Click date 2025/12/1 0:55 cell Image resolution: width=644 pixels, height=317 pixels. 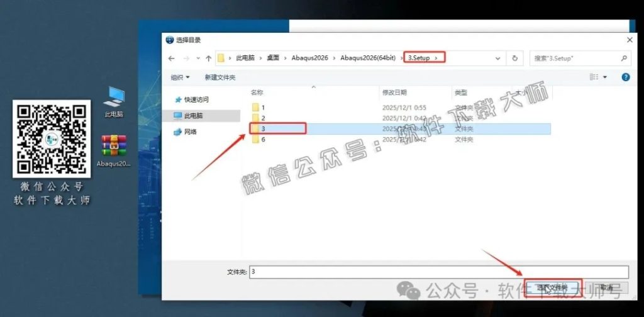click(x=404, y=108)
